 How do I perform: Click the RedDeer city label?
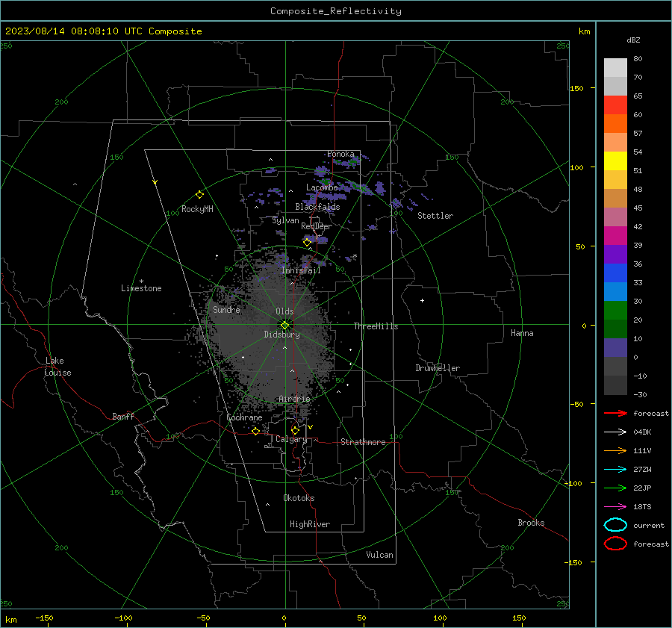(x=317, y=226)
